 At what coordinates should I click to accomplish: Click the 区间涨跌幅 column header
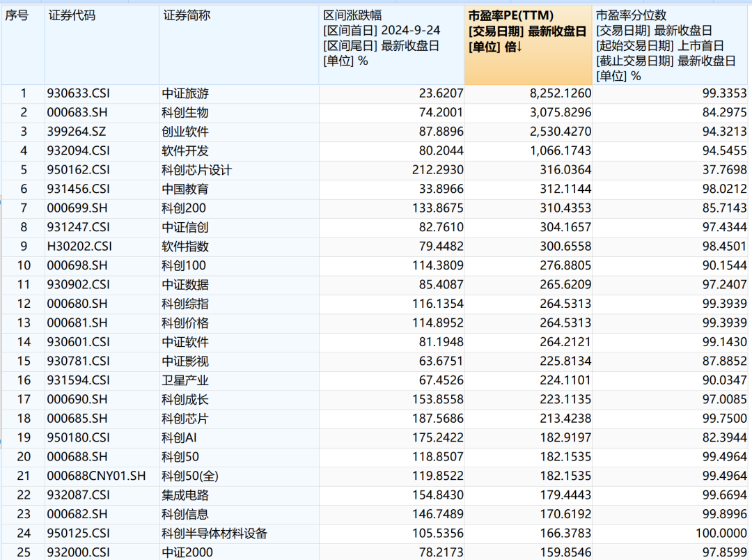pyautogui.click(x=391, y=45)
